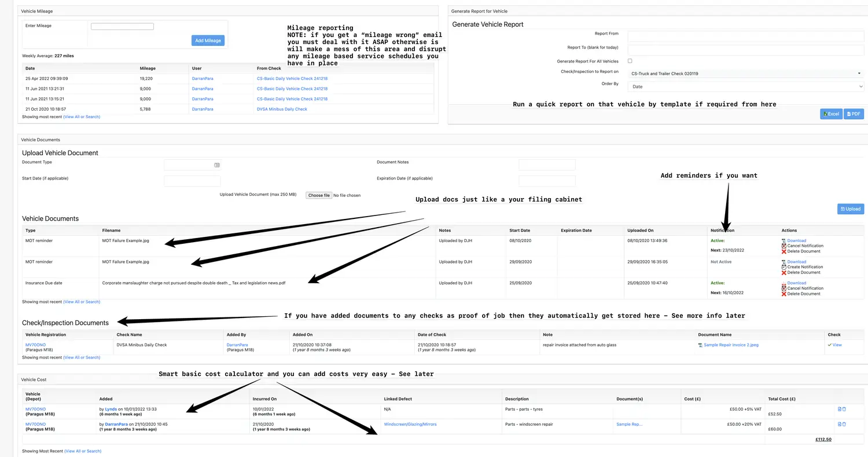The width and height of the screenshot is (868, 457).
Task: Open DVSA Minibus Daily Check mileage link
Action: (282, 109)
